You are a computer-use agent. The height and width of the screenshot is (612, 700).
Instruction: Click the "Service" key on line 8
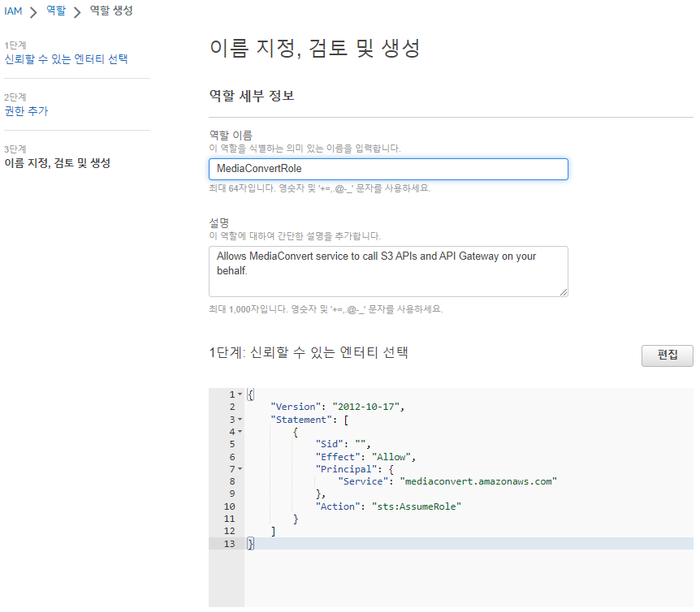[x=363, y=481]
